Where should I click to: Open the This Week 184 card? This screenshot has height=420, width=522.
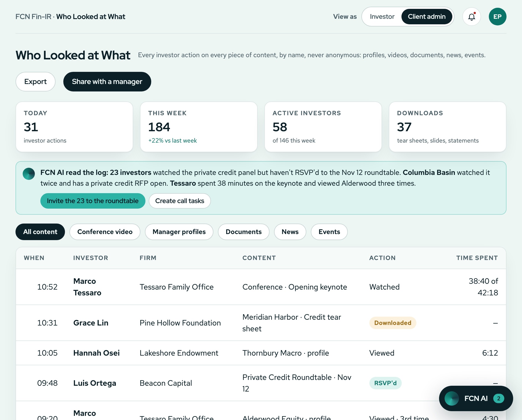coord(199,127)
